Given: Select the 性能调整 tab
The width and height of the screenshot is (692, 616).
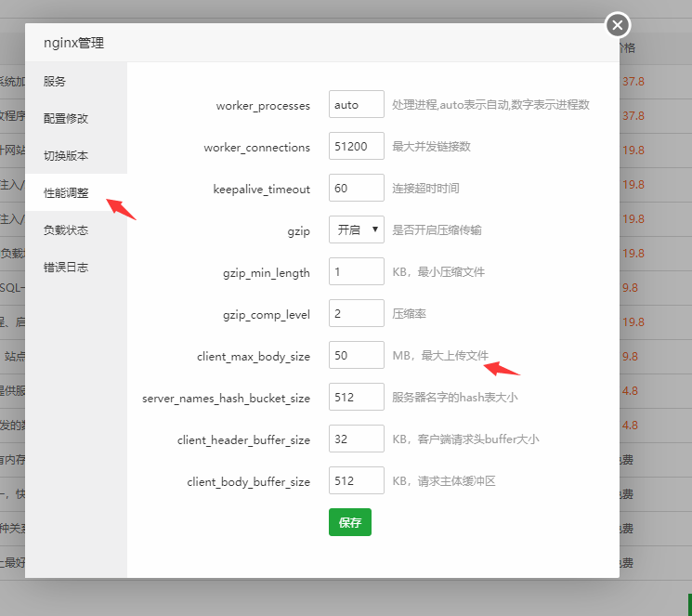Looking at the screenshot, I should coord(76,192).
